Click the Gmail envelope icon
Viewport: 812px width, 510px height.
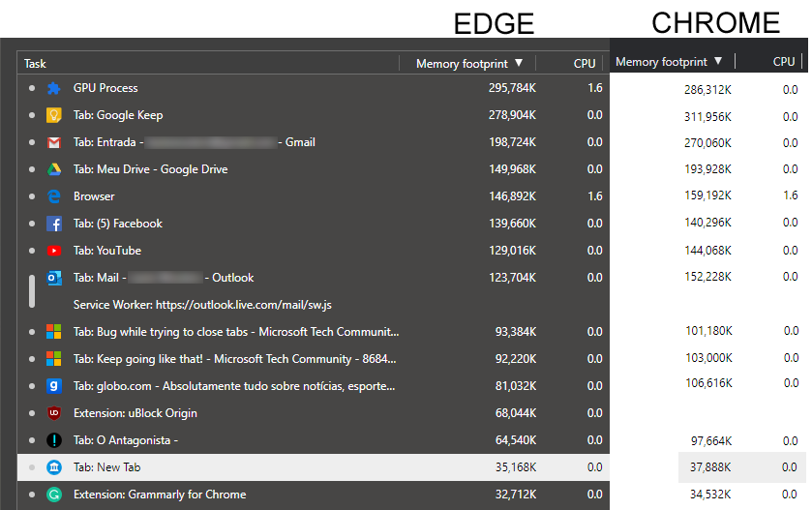pos(54,142)
